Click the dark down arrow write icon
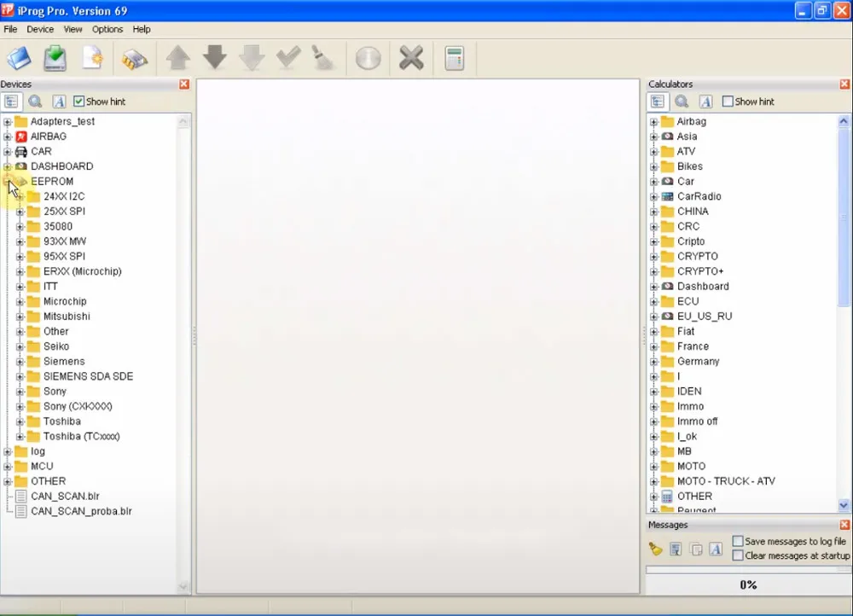The height and width of the screenshot is (616, 853). pos(215,57)
